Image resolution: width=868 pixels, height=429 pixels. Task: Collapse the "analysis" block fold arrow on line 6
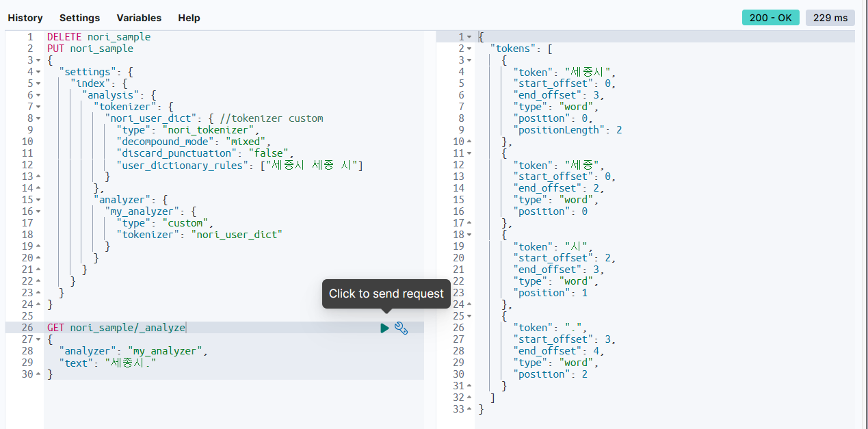(38, 95)
